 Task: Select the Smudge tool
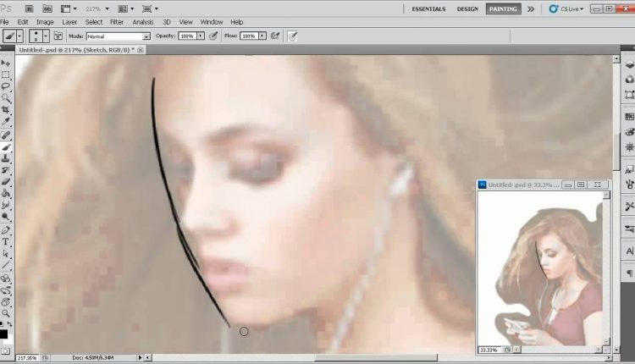click(x=6, y=206)
